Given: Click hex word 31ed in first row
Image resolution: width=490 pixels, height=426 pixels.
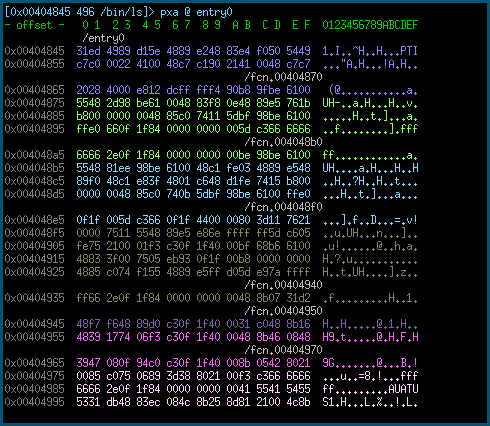Looking at the screenshot, I should click(88, 51).
